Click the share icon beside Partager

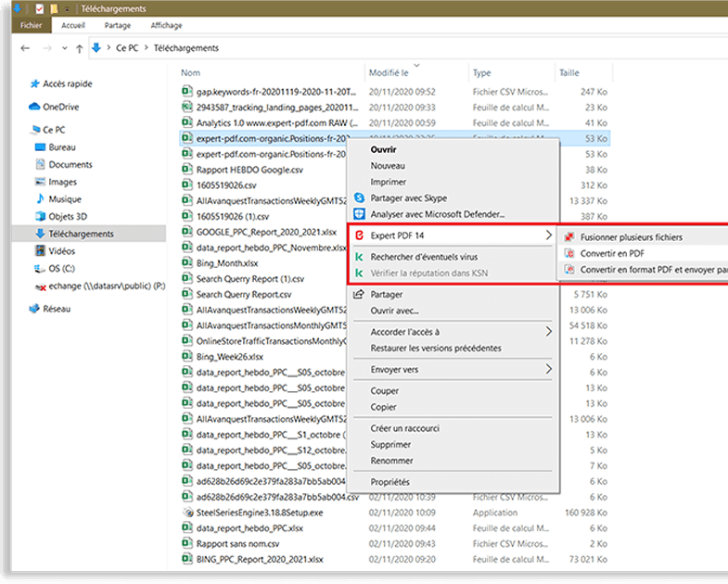click(358, 295)
